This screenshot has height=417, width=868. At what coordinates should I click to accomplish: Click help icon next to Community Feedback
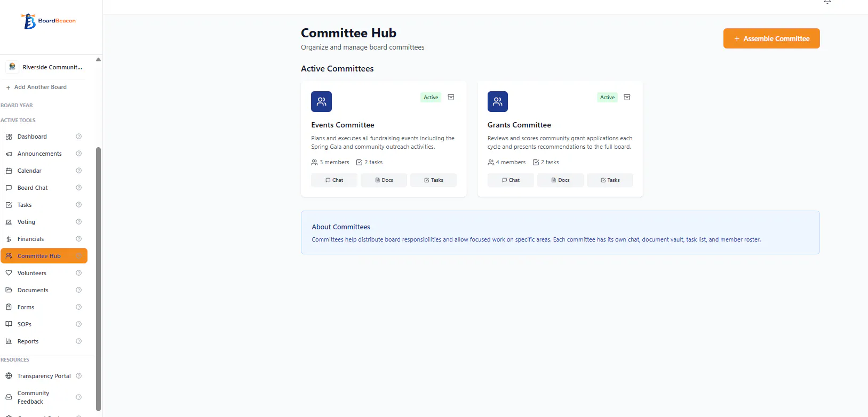pos(79,397)
